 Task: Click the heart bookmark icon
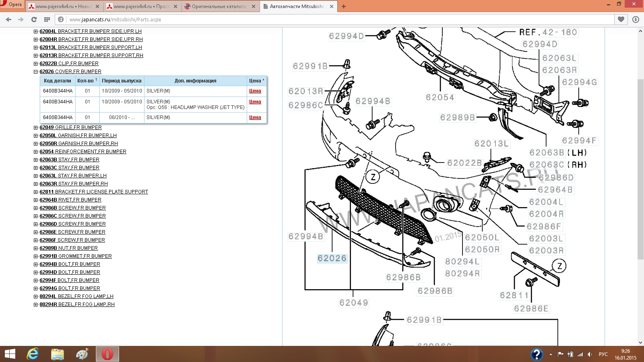(621, 19)
